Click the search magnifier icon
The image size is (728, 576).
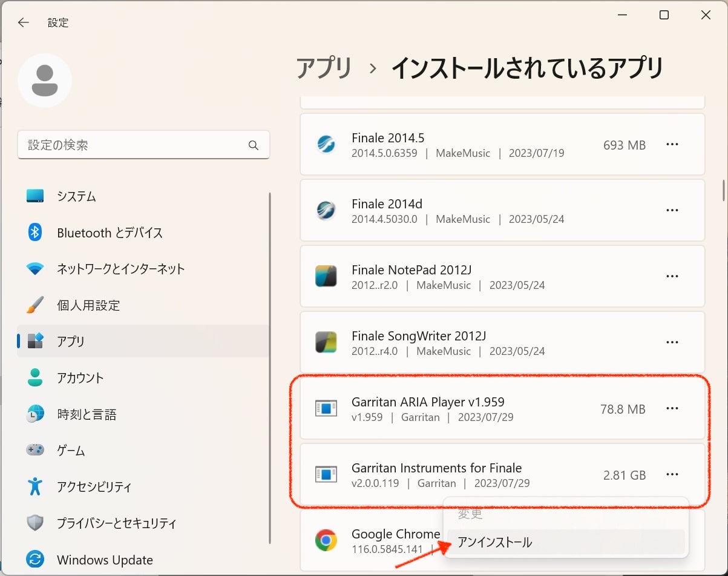(254, 145)
